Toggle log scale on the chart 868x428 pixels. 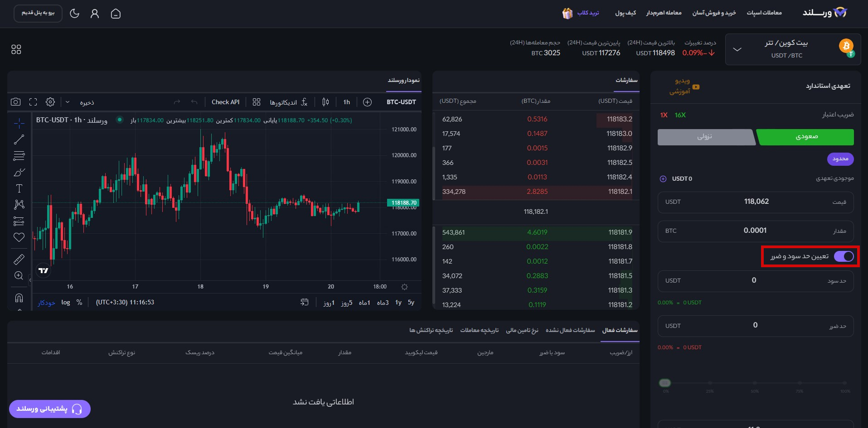65,302
